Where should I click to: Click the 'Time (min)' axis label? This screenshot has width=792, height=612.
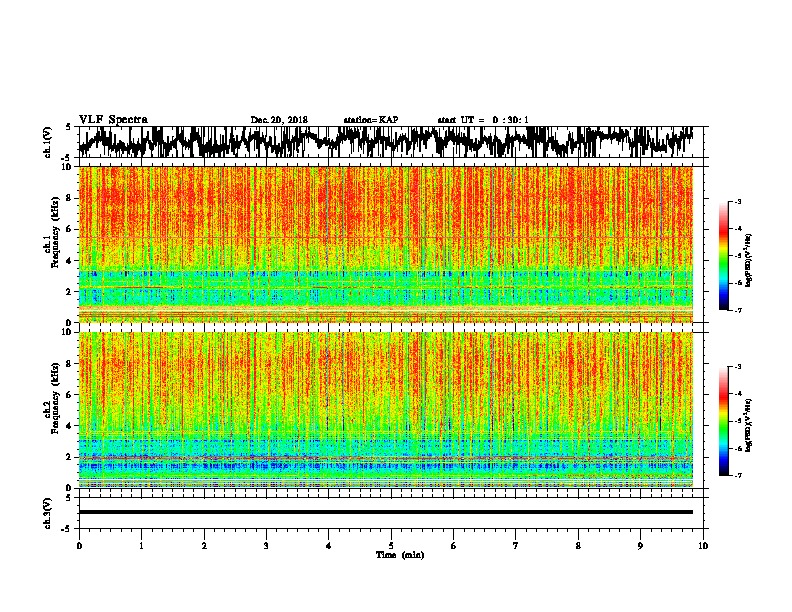[x=400, y=555]
